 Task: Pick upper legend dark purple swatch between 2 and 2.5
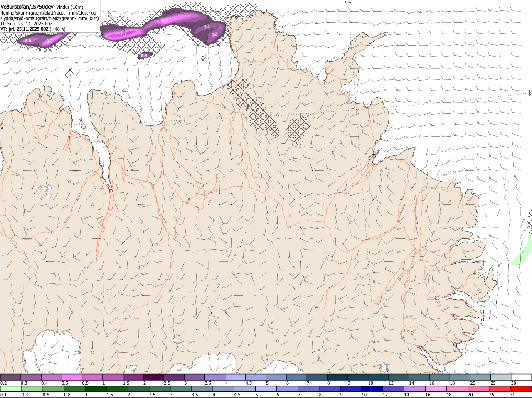[x=153, y=377]
